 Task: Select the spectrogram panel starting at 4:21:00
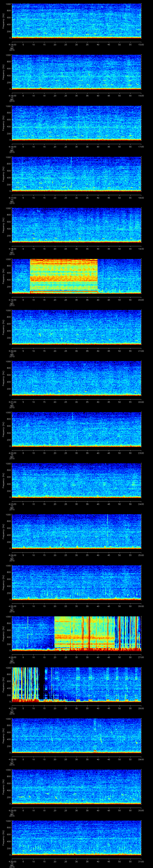pos(76,378)
